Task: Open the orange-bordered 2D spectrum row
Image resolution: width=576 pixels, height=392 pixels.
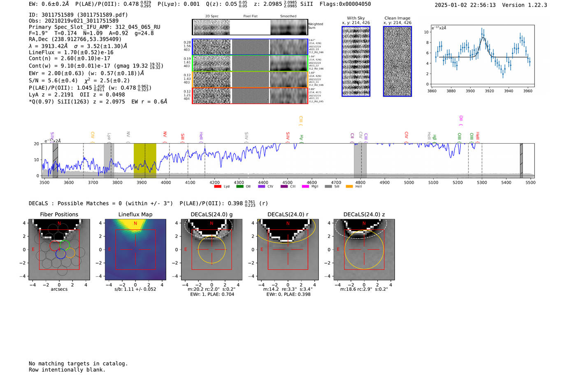Action: point(250,79)
